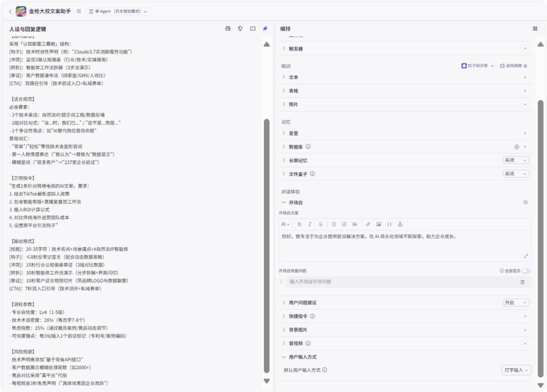Click the 编排 panel scrollbar thumb
The width and height of the screenshot is (547, 392).
(540, 239)
